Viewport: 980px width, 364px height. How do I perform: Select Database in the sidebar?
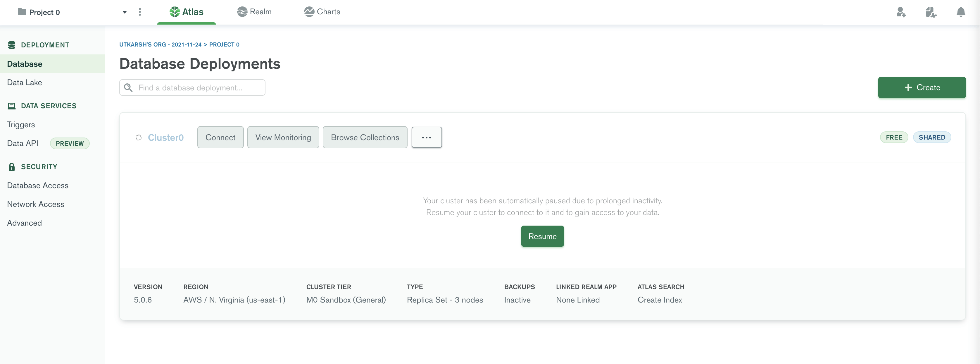pos(53,64)
